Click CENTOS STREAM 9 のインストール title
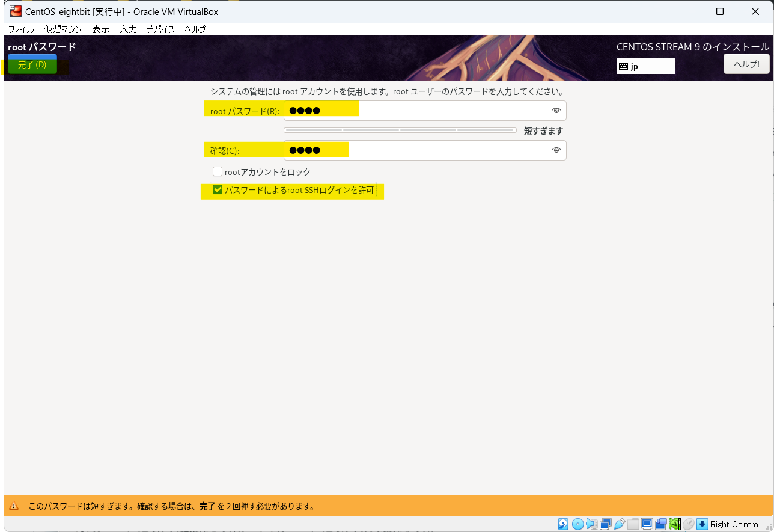 pos(693,47)
